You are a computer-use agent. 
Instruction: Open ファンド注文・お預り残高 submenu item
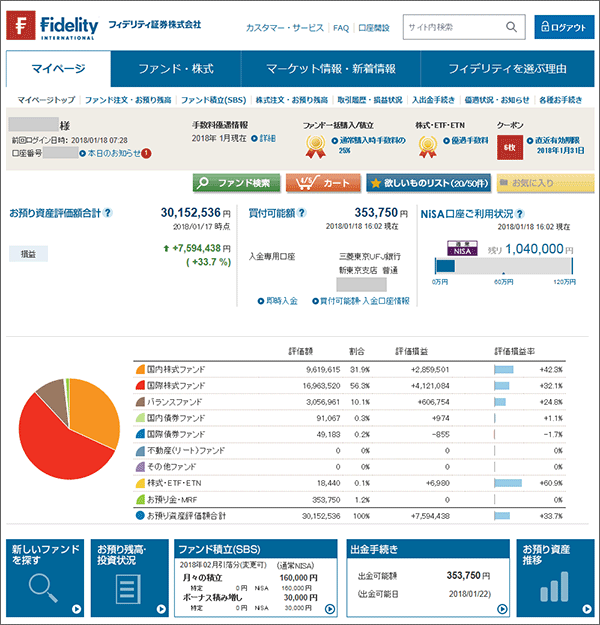click(128, 100)
